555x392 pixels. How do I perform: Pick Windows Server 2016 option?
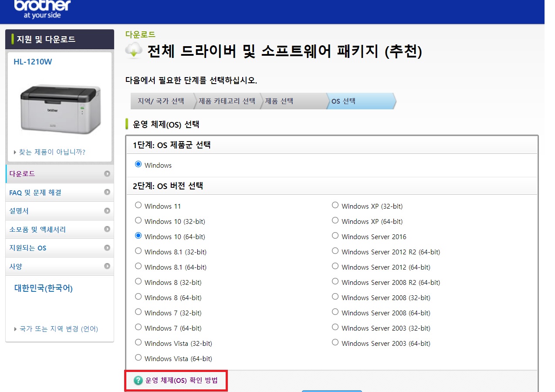pos(335,236)
